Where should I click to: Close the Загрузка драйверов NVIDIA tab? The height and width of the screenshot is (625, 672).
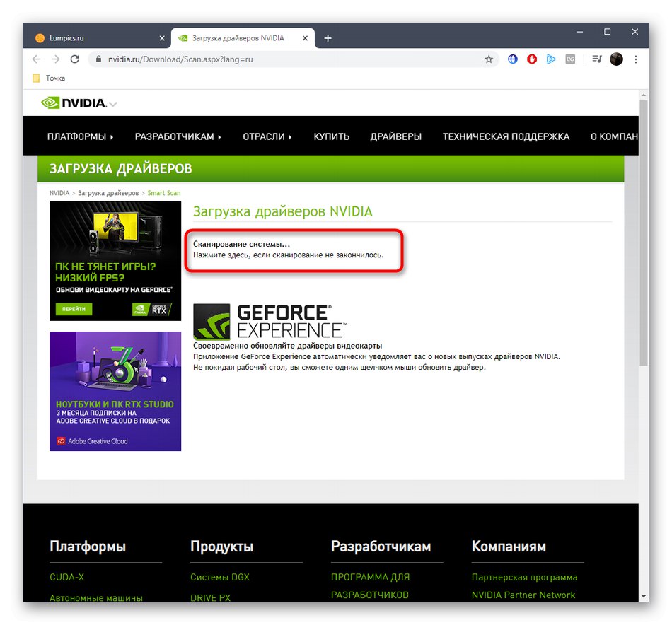(305, 38)
